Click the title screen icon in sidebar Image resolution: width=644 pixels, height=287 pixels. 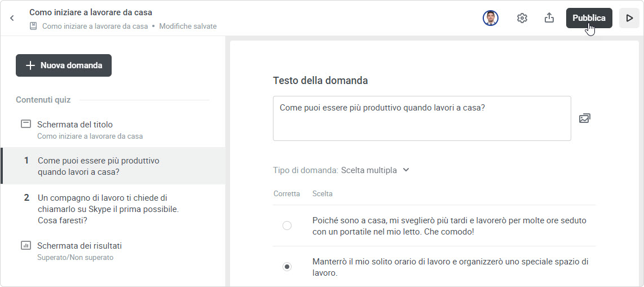25,124
